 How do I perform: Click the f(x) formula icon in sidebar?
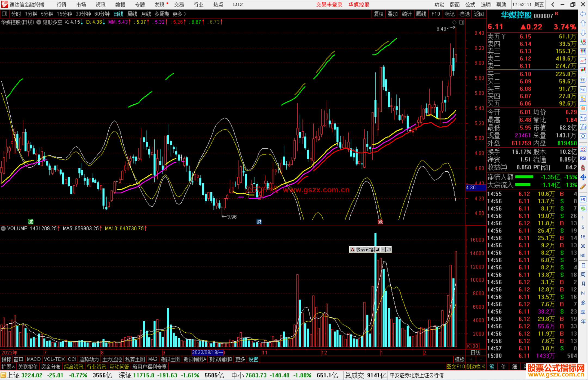[583, 127]
